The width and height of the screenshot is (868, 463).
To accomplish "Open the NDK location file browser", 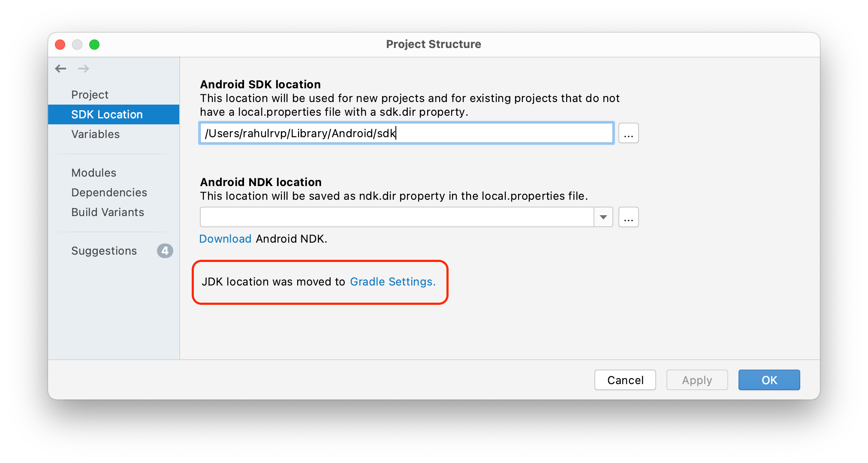I will [x=628, y=217].
